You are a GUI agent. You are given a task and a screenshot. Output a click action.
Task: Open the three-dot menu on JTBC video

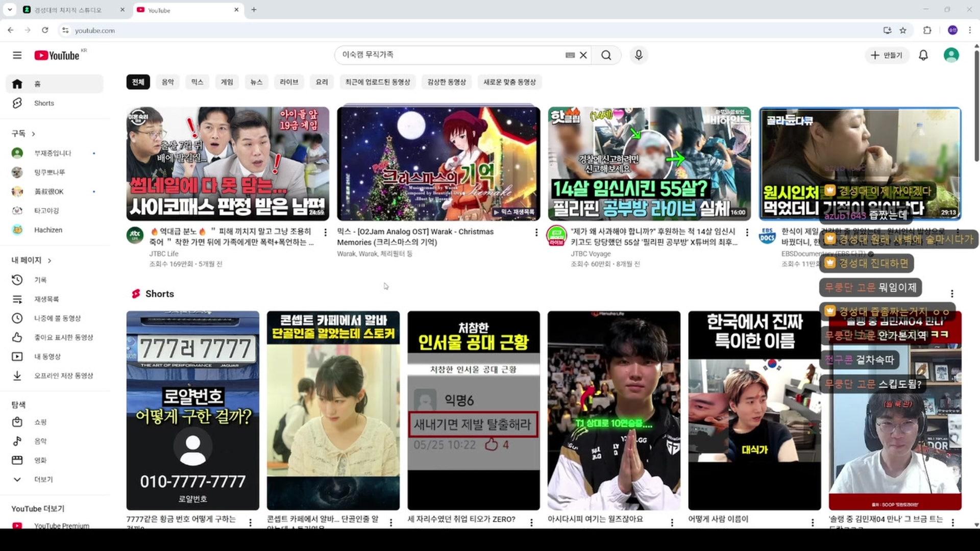click(326, 232)
